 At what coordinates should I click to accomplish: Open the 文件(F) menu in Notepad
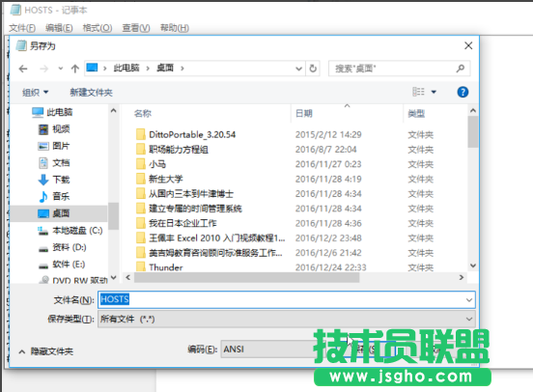(22, 28)
